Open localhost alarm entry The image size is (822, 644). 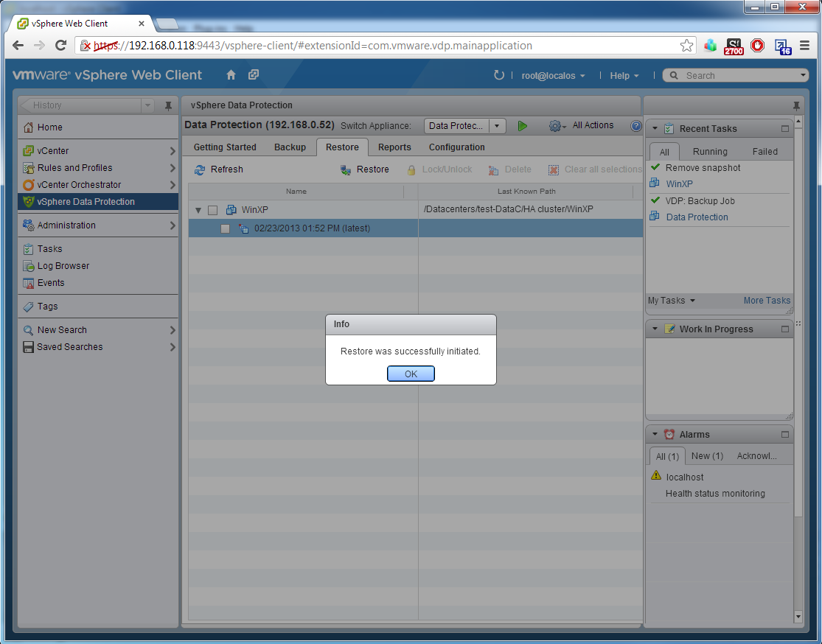(685, 477)
